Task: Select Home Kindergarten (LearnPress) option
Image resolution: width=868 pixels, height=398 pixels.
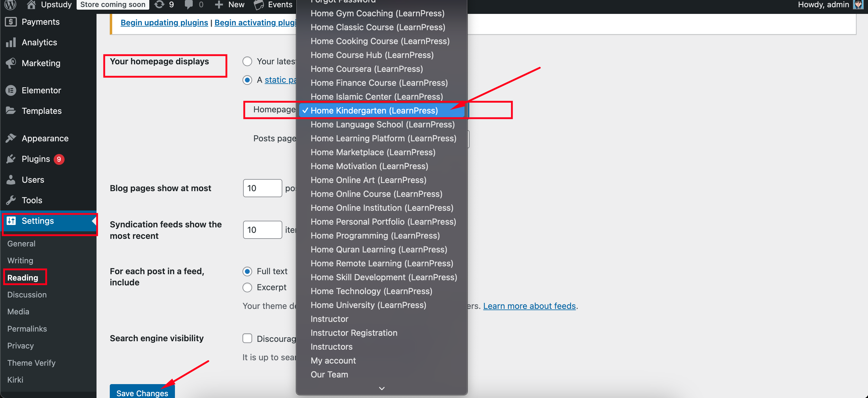Action: tap(382, 111)
